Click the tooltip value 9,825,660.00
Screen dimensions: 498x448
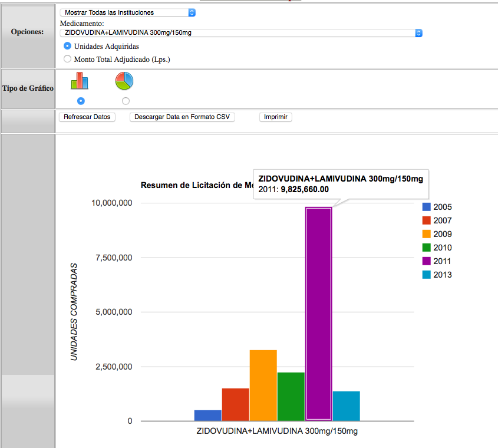click(x=305, y=189)
